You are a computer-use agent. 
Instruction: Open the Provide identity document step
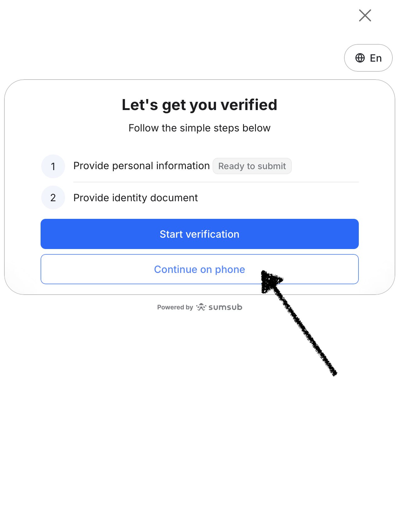pos(136,198)
